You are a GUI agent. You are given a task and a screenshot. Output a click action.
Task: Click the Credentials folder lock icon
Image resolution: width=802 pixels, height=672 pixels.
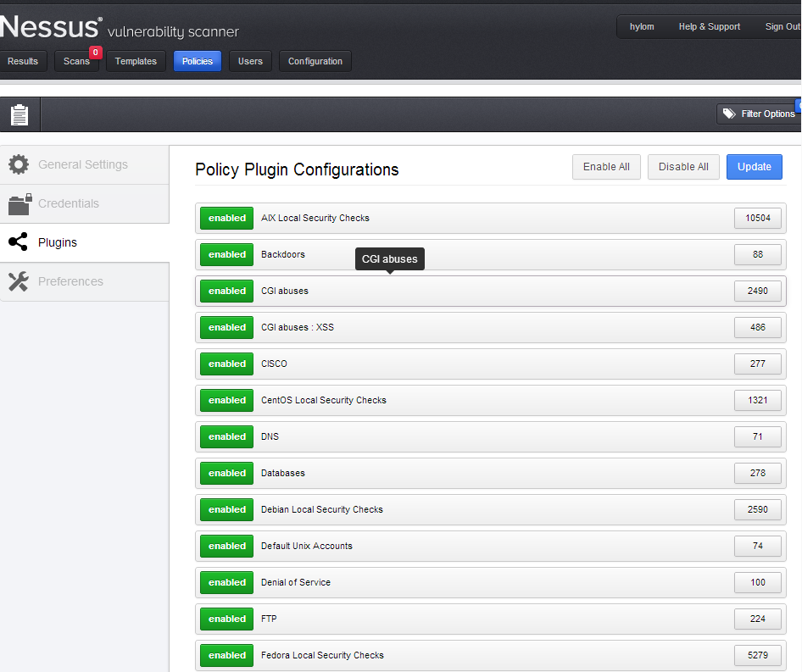click(x=19, y=203)
